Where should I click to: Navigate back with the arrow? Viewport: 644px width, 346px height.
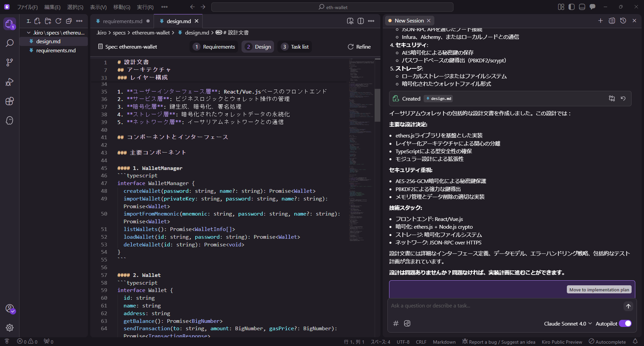pos(192,7)
